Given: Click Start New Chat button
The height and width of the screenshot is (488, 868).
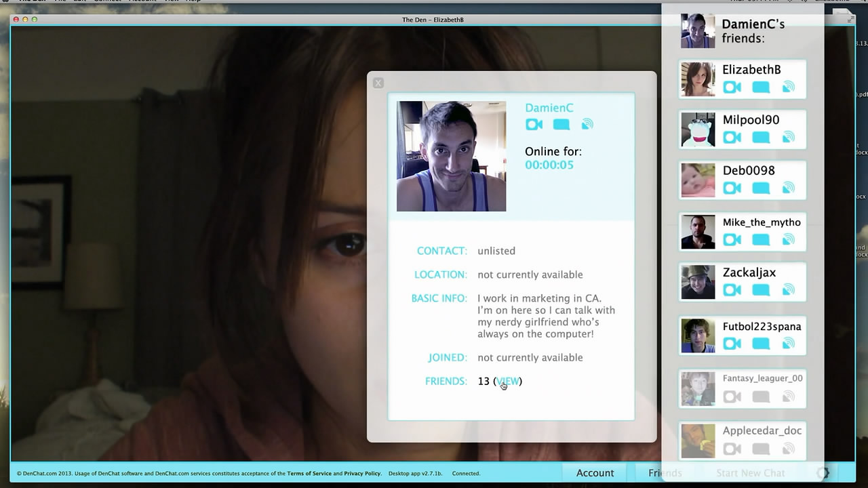Looking at the screenshot, I should (750, 473).
